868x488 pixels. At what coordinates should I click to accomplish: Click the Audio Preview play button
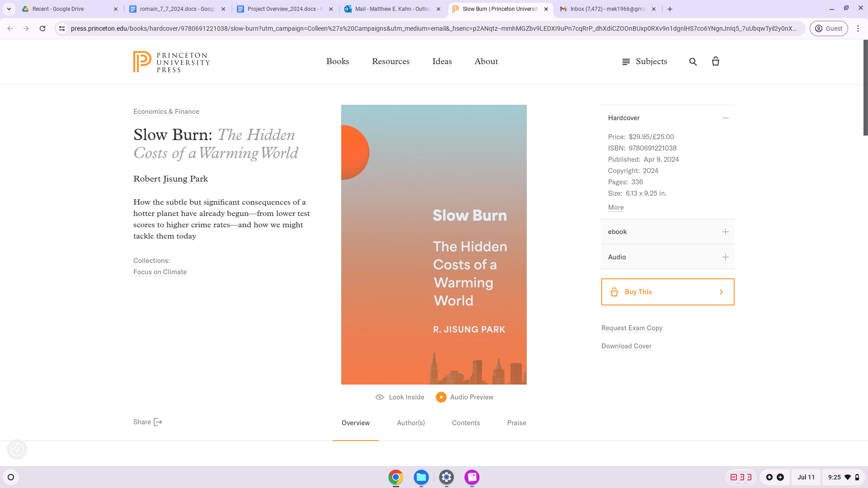[441, 397]
